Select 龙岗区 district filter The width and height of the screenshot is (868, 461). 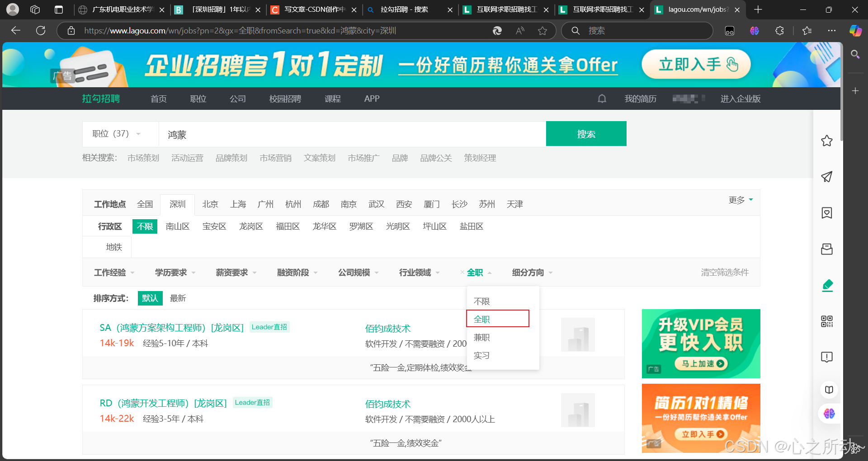[251, 226]
